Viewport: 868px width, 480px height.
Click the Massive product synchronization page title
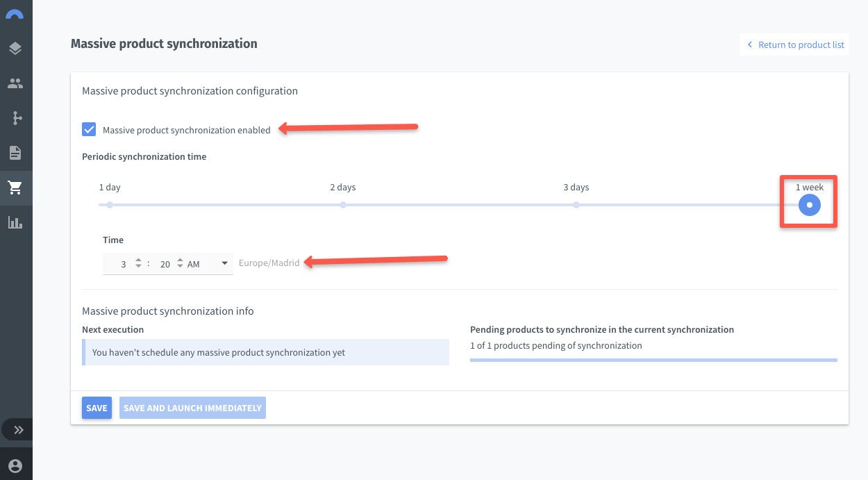(164, 44)
